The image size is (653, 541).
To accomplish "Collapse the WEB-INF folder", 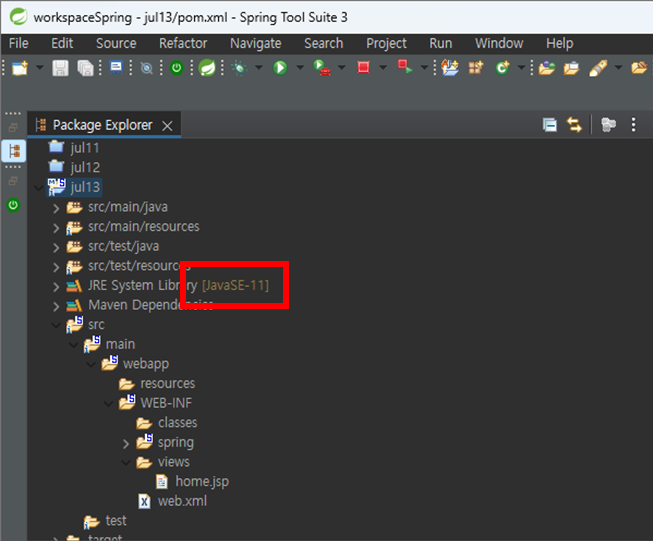I will tap(108, 404).
